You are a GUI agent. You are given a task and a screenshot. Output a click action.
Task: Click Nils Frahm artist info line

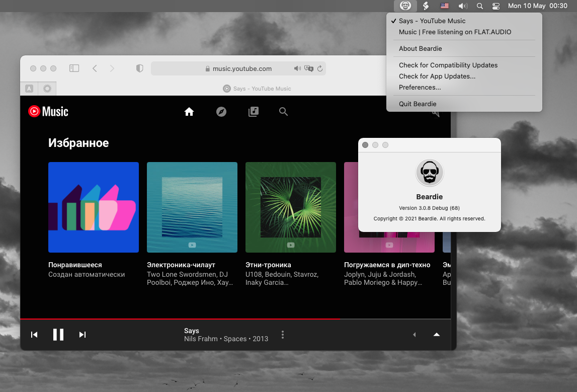[226, 339]
